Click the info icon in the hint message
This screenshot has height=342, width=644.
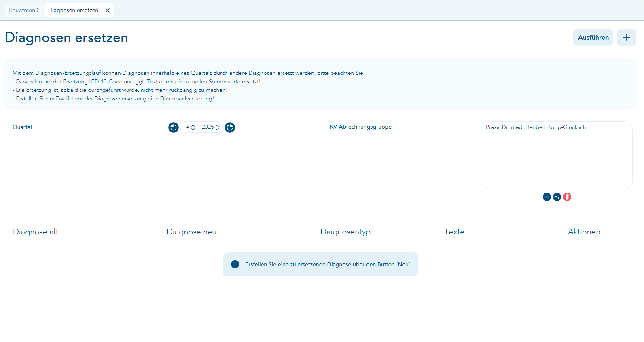coord(235,264)
